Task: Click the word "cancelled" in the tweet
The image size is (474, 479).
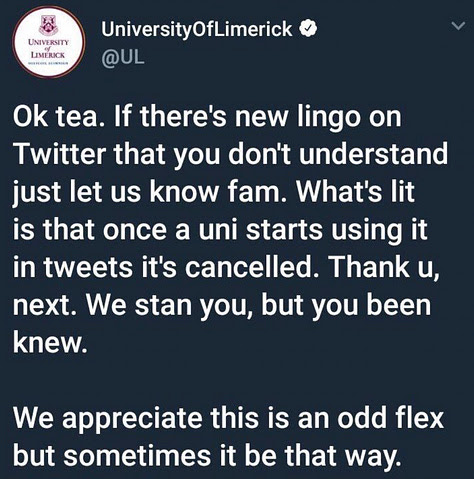Action: tap(248, 267)
